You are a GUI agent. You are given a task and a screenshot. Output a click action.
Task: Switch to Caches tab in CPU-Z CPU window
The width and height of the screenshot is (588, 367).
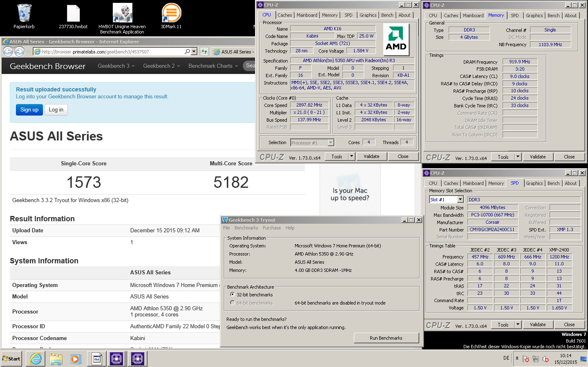point(285,15)
